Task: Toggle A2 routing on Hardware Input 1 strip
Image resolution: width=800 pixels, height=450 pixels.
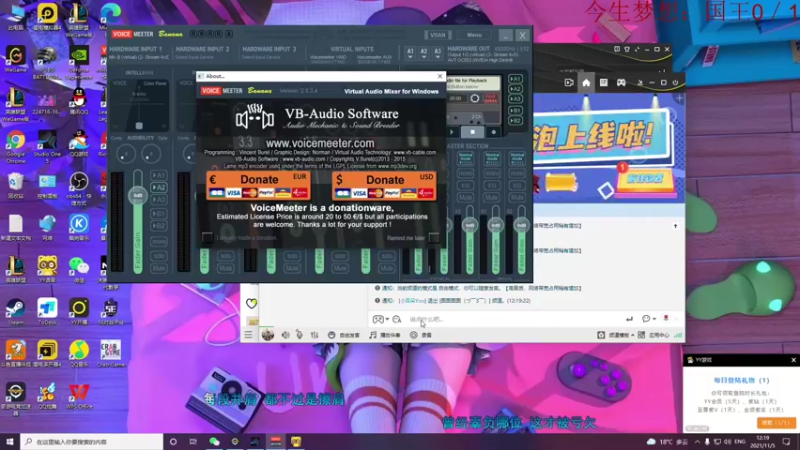Action: 159,187
